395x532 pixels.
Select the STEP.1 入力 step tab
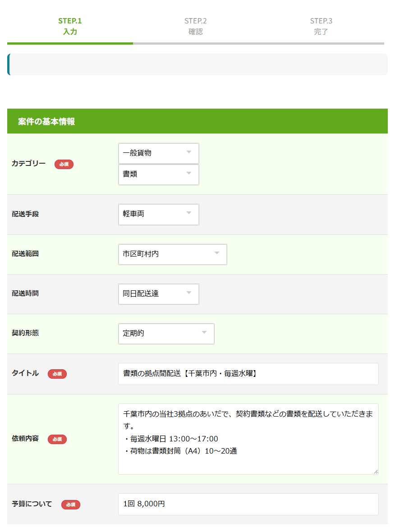[x=70, y=27]
